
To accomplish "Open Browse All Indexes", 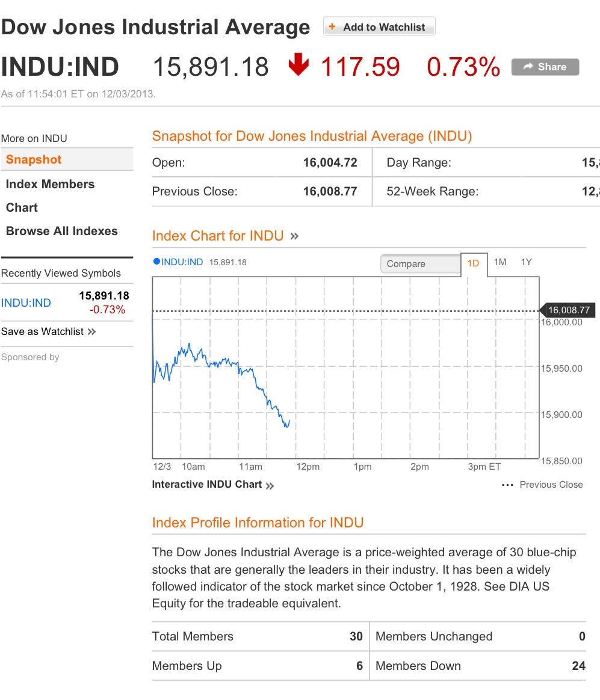I will tap(61, 231).
